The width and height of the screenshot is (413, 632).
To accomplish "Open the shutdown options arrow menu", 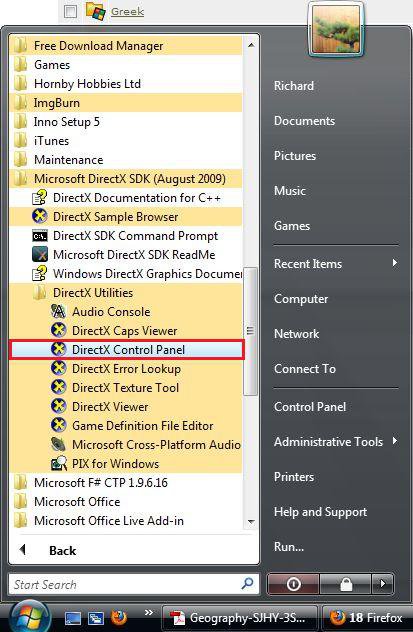I will pyautogui.click(x=382, y=583).
